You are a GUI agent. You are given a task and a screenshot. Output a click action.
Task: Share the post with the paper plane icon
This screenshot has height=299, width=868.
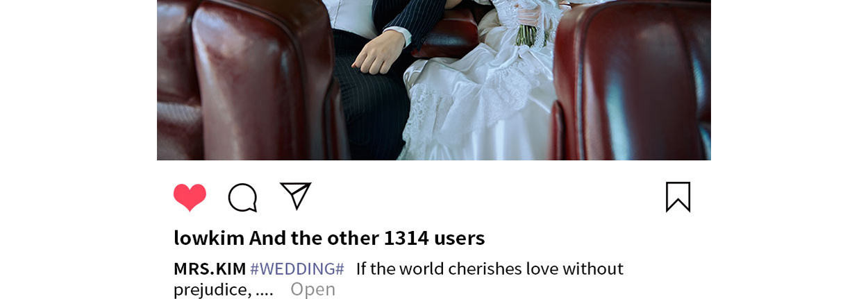pyautogui.click(x=296, y=196)
